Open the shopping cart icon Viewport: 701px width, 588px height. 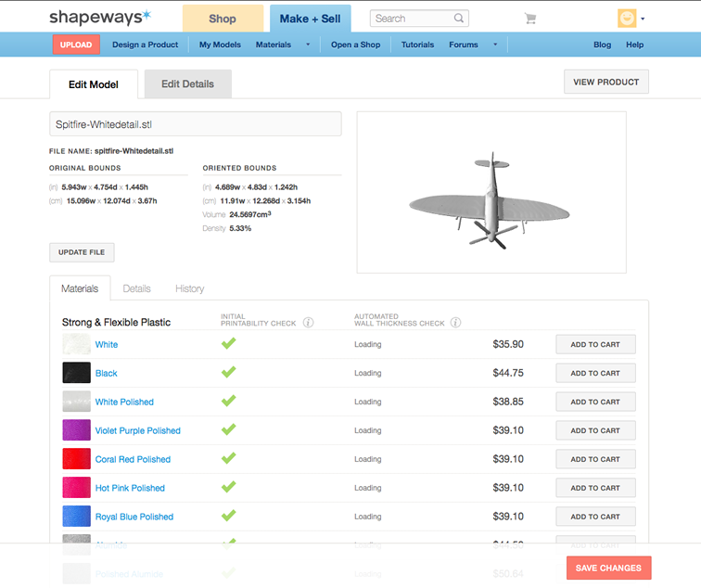pos(530,19)
